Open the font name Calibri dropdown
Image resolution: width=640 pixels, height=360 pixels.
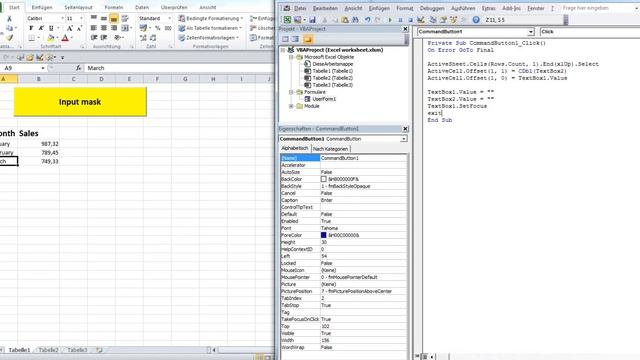(62, 18)
